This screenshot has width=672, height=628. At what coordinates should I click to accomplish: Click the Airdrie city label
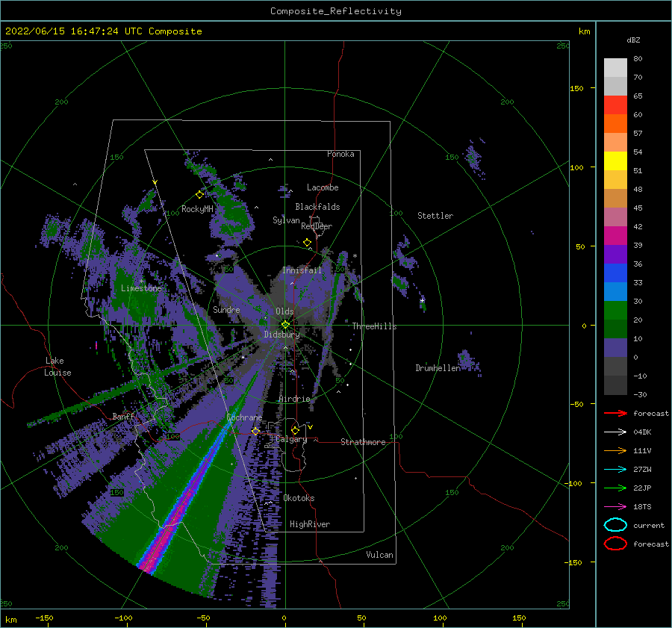294,399
